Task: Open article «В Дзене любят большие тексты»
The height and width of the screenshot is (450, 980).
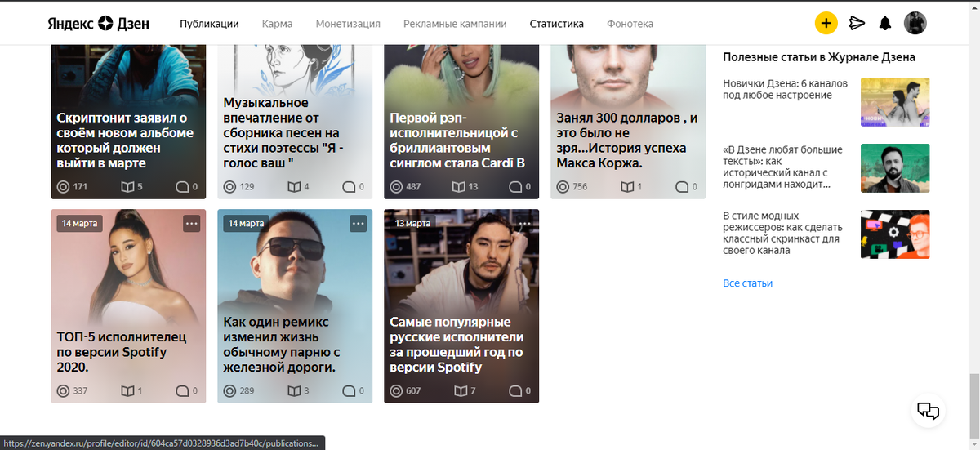Action: [784, 167]
